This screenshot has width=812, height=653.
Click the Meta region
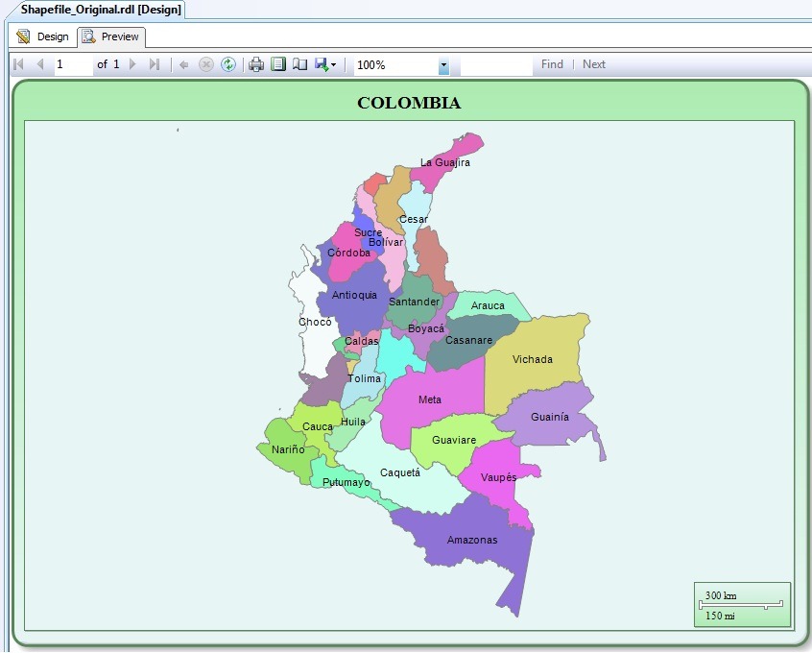(430, 399)
